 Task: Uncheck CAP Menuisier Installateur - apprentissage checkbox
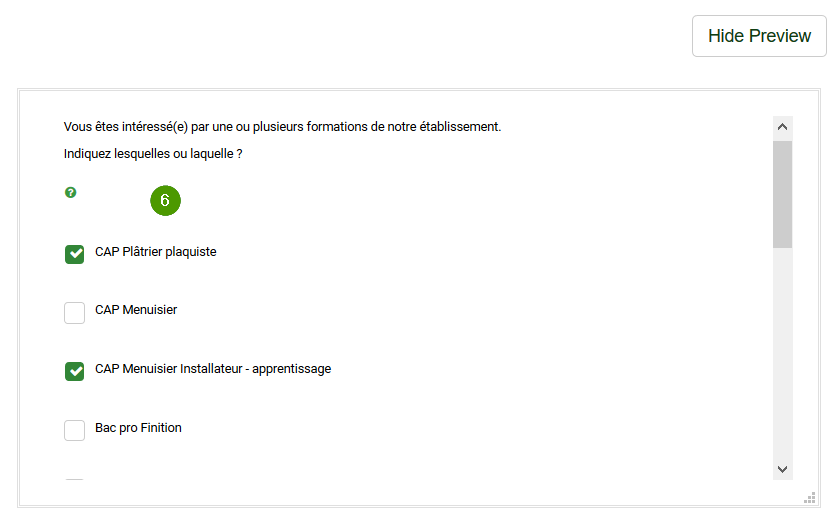tap(75, 371)
